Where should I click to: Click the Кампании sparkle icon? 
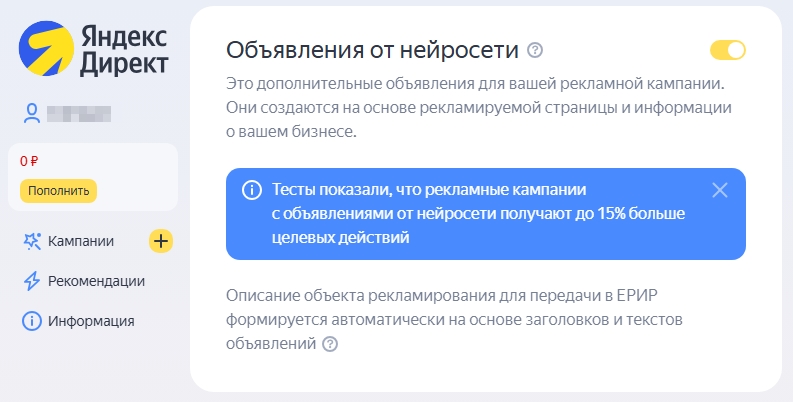click(32, 241)
